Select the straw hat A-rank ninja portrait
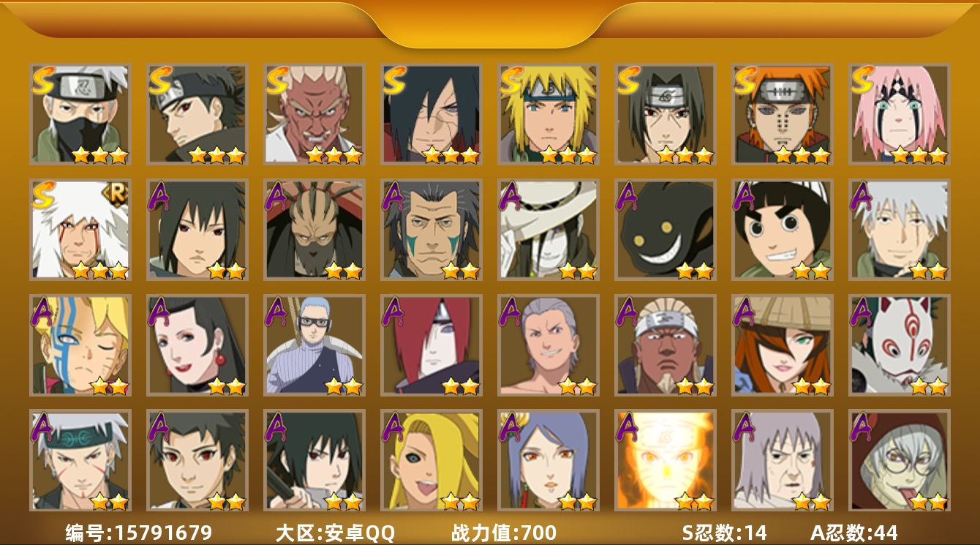Viewport: 980px width, 545px height. pyautogui.click(x=783, y=345)
